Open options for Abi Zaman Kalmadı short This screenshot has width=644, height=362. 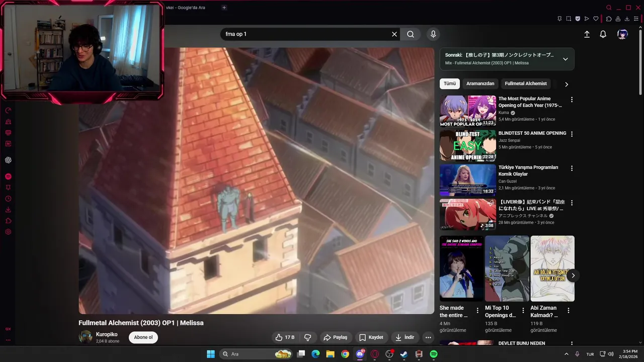(x=569, y=311)
